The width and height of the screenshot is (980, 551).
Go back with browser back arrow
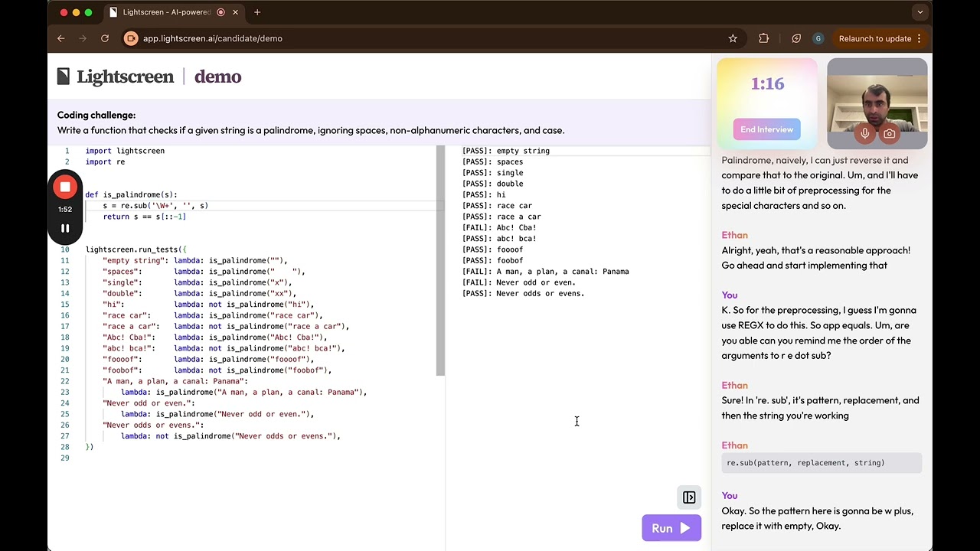click(61, 38)
